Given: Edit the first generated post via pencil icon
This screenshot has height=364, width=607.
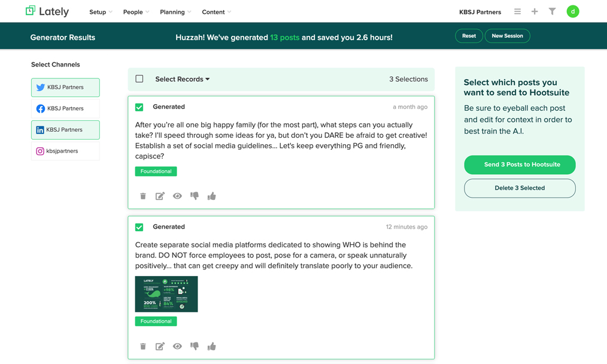Looking at the screenshot, I should [160, 196].
